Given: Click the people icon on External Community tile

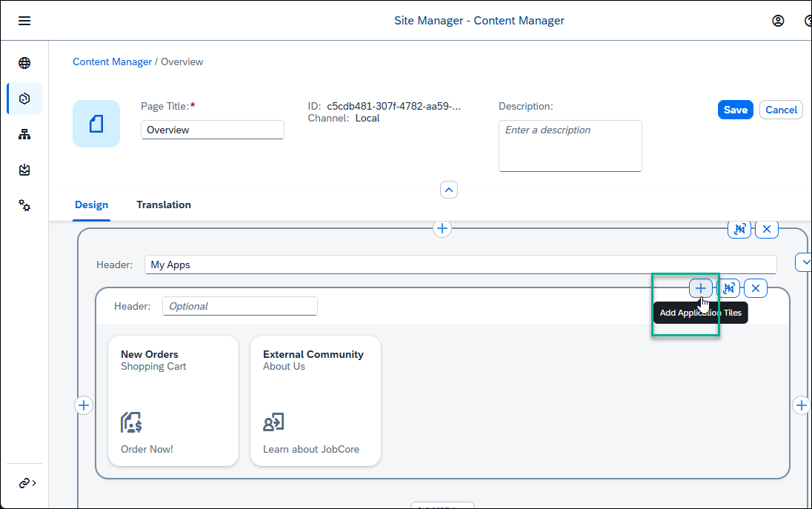Looking at the screenshot, I should tap(273, 422).
